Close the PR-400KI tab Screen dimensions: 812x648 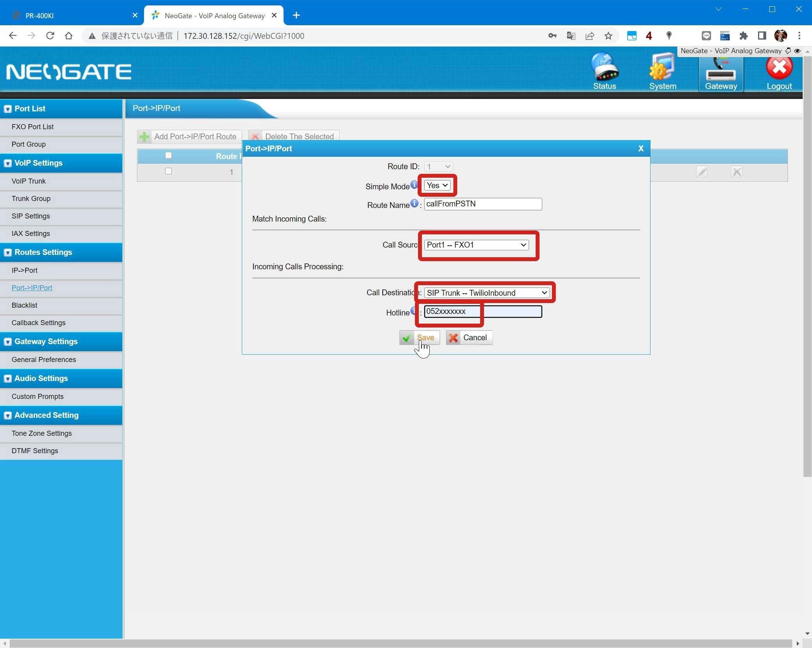point(135,15)
